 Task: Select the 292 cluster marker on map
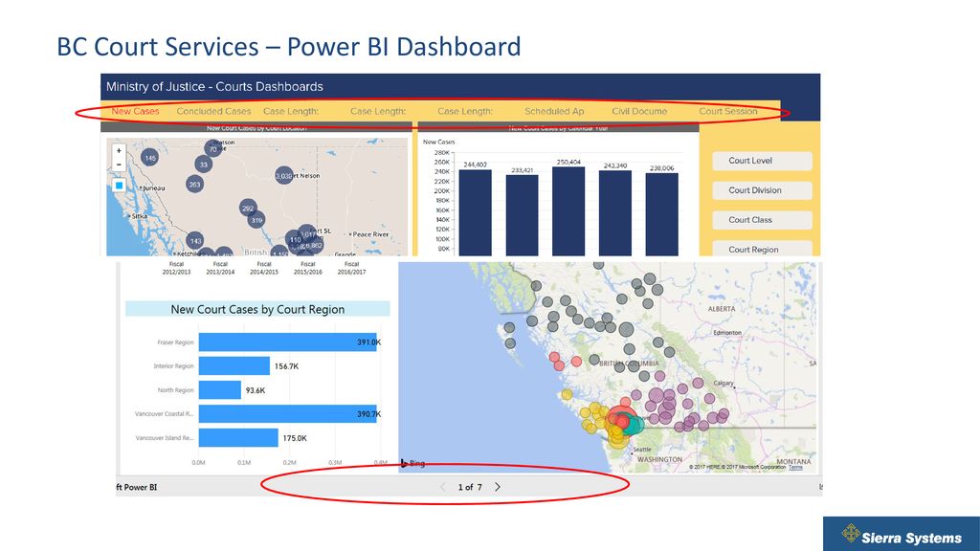click(248, 208)
